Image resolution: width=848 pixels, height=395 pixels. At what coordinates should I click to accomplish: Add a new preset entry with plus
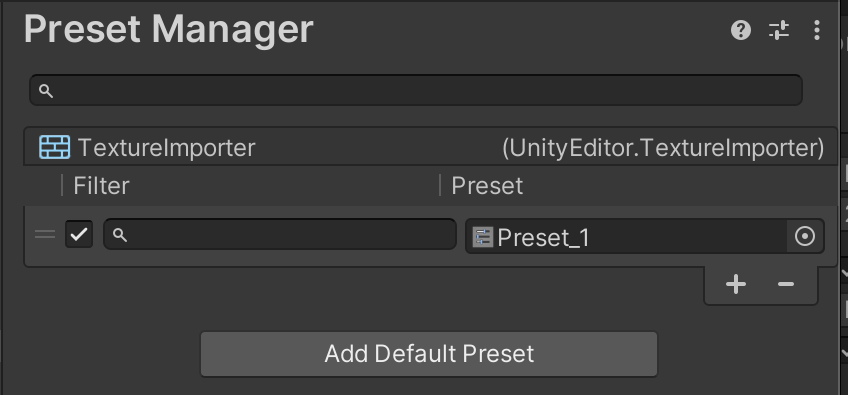coord(736,284)
